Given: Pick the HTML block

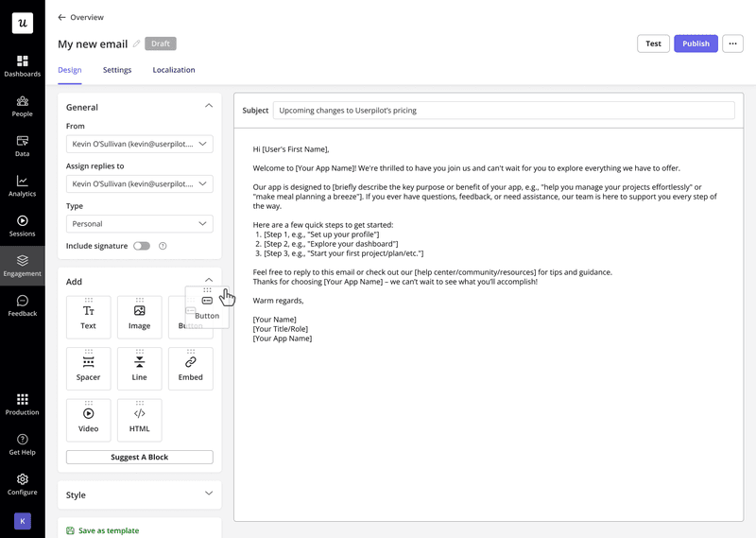Looking at the screenshot, I should pyautogui.click(x=139, y=420).
